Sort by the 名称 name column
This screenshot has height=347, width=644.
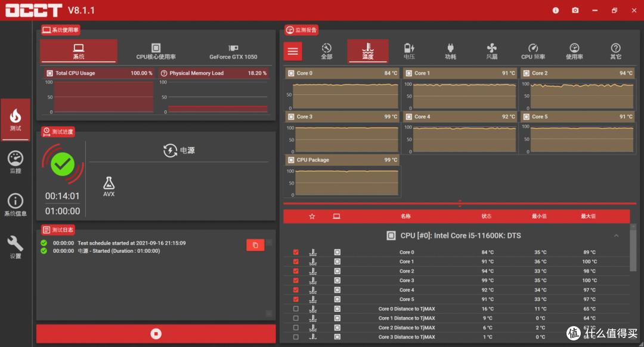406,216
